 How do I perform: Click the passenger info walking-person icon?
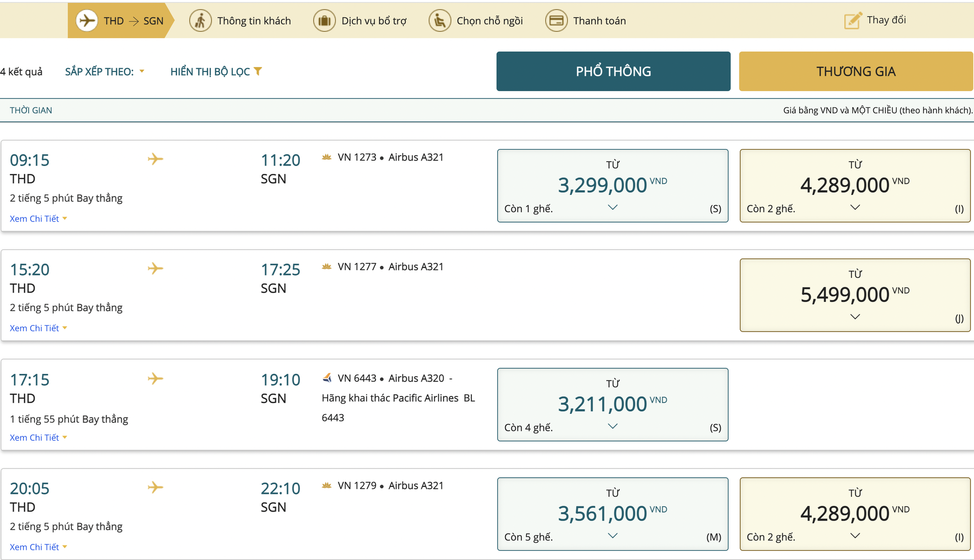(x=200, y=21)
